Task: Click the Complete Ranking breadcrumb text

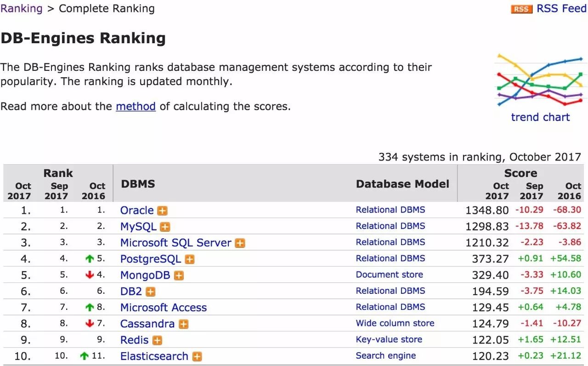Action: click(x=107, y=8)
